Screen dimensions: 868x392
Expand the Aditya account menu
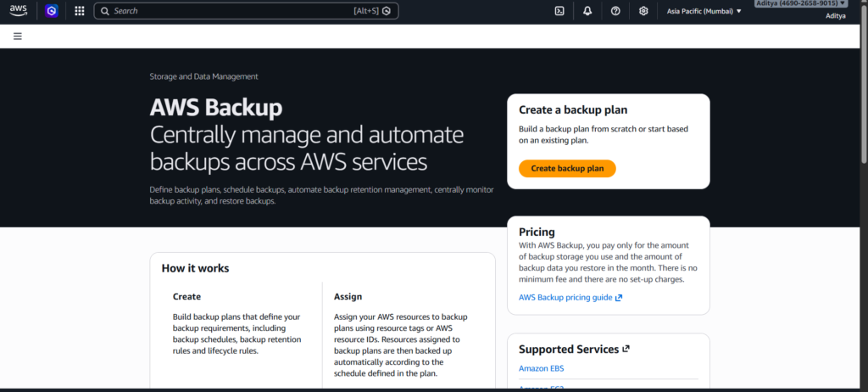pos(800,4)
